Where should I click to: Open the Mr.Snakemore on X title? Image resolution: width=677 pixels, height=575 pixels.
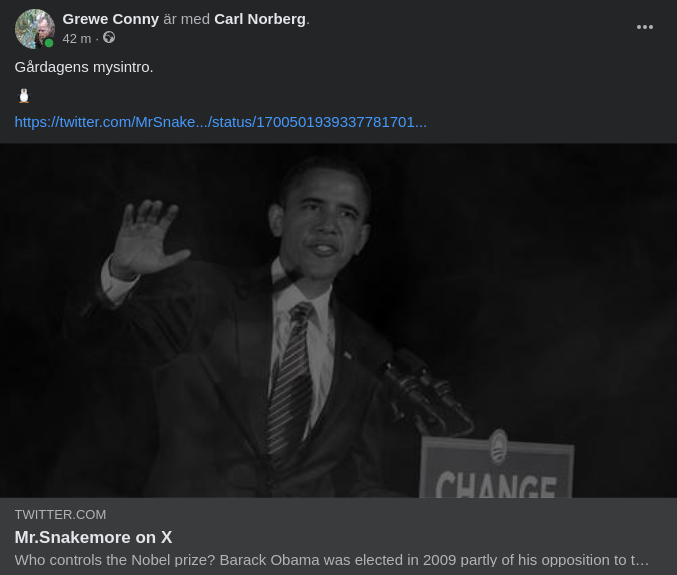coord(93,537)
